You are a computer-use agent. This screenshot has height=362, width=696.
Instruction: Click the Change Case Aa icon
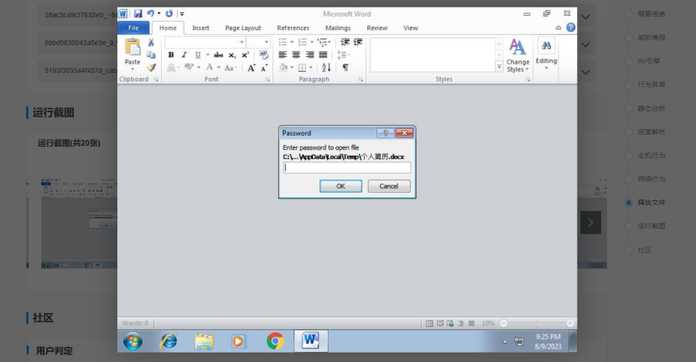pos(229,68)
